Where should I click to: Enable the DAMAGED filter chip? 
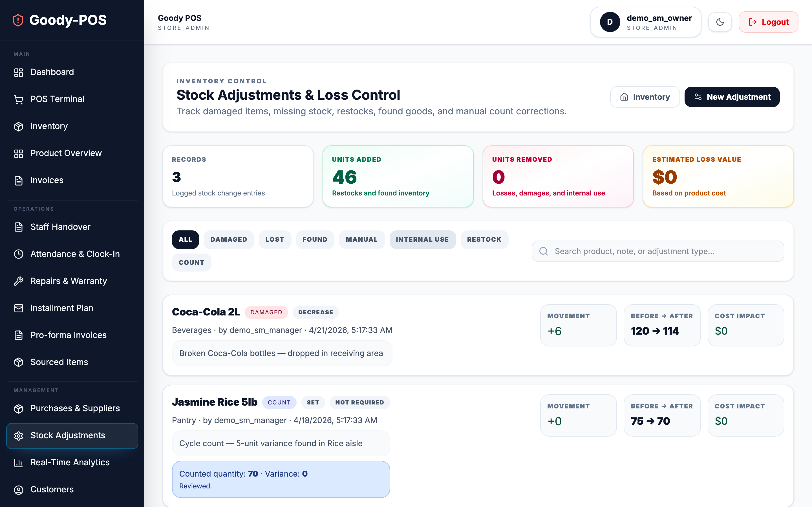228,239
